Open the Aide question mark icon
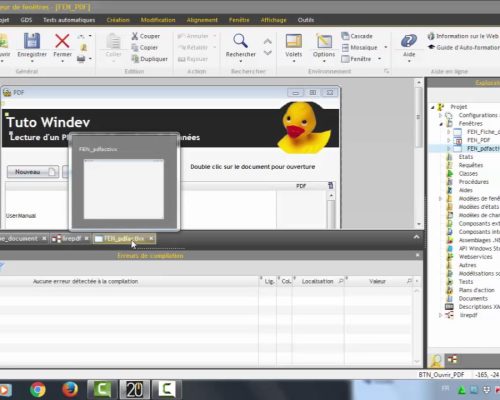 tap(409, 41)
